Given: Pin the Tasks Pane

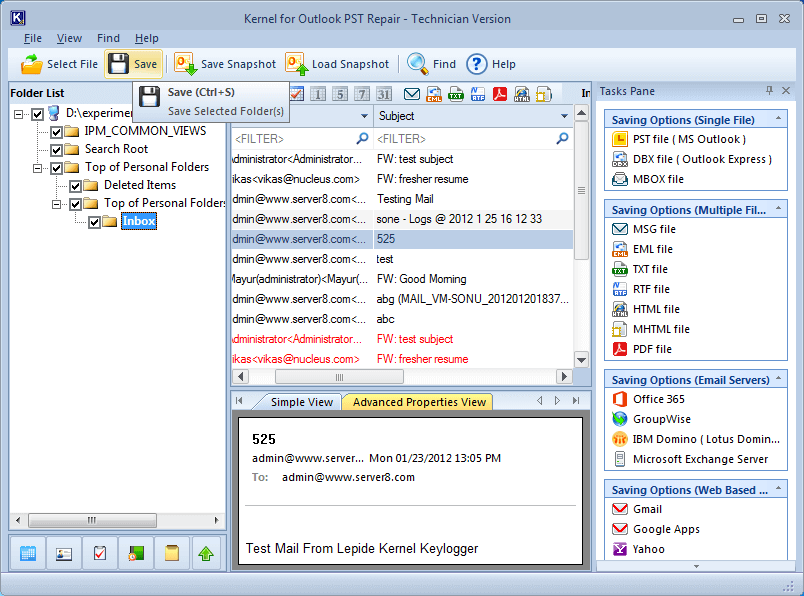Looking at the screenshot, I should click(x=769, y=90).
